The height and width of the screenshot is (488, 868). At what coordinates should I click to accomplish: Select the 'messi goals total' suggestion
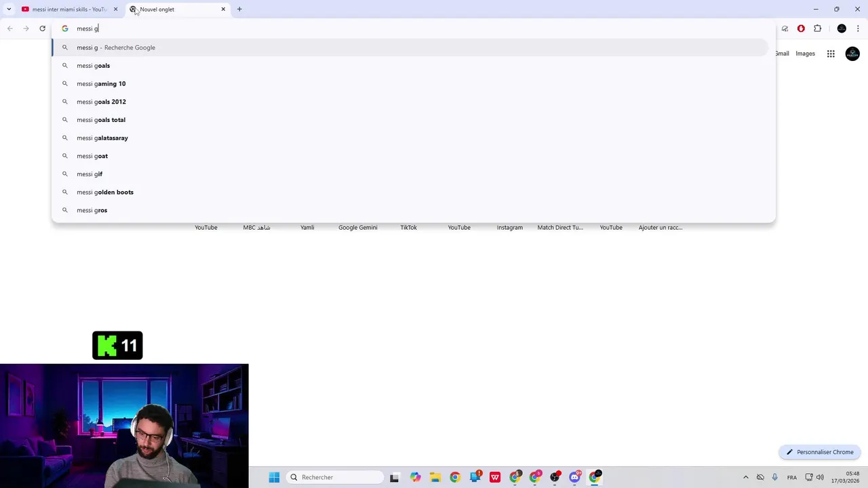click(x=410, y=120)
